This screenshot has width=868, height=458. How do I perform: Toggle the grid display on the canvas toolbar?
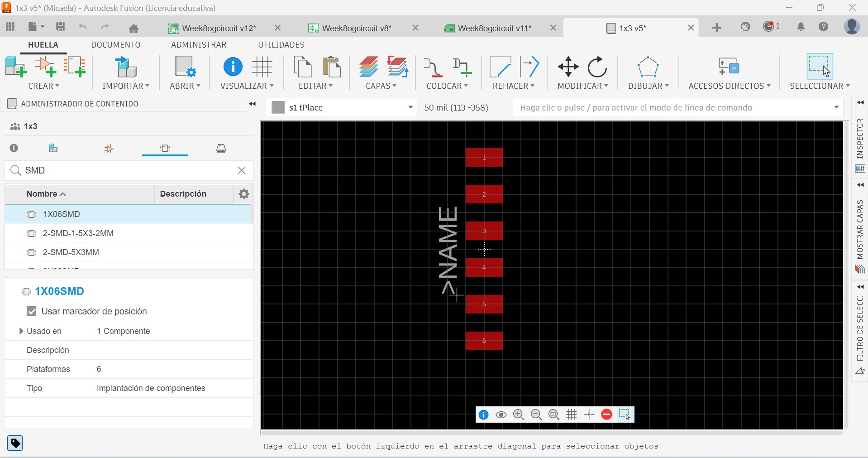(x=572, y=415)
